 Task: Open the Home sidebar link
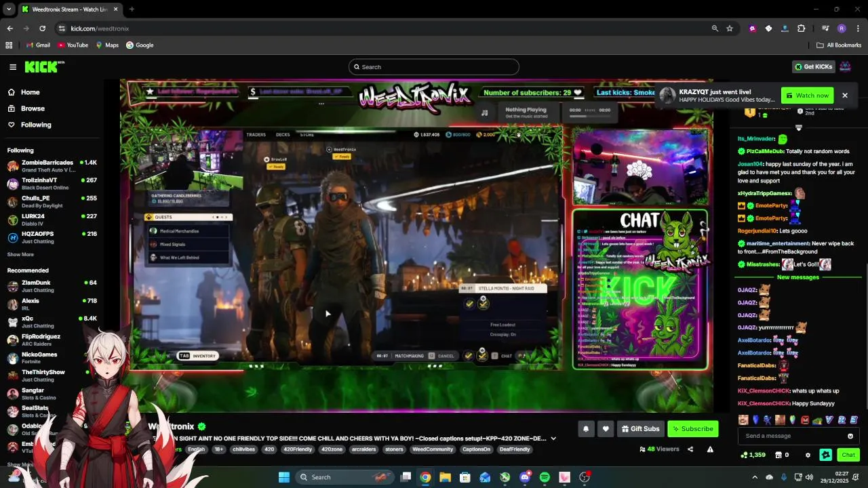pyautogui.click(x=30, y=92)
